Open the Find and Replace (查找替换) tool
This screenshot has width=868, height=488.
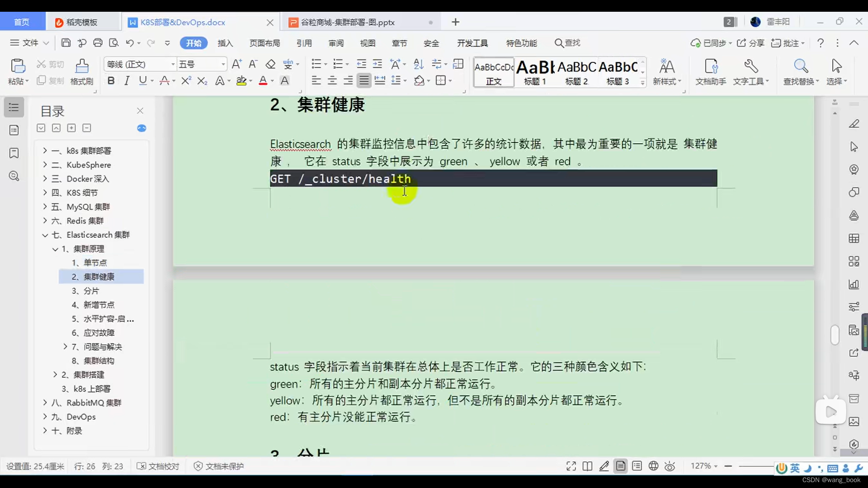pos(800,72)
